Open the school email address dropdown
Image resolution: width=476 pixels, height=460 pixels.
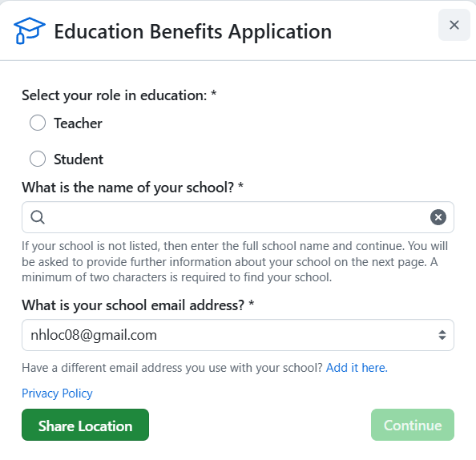pos(238,335)
